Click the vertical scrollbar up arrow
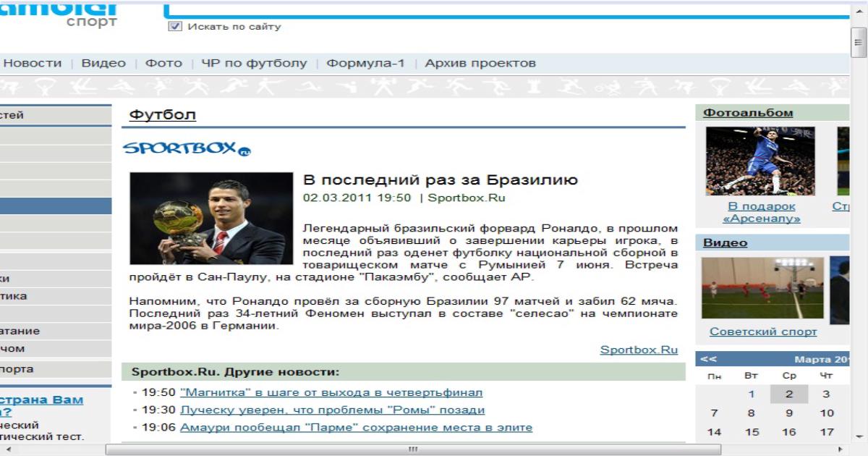The image size is (868, 456). point(859,9)
